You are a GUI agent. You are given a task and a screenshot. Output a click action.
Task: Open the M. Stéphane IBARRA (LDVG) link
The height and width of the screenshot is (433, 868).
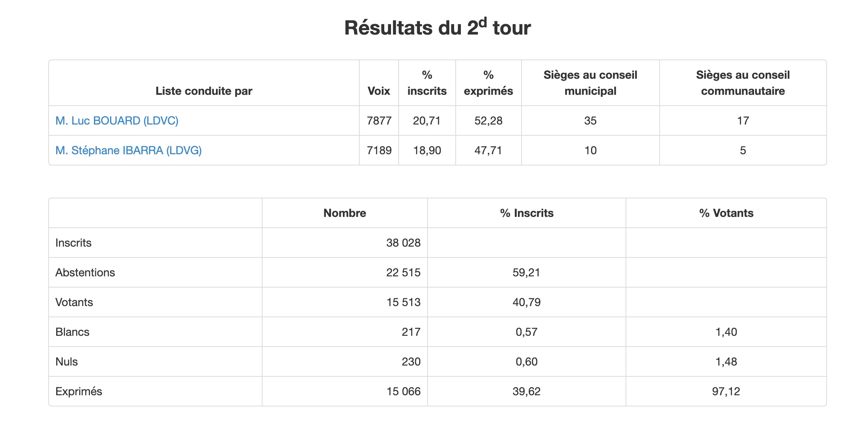coord(128,150)
